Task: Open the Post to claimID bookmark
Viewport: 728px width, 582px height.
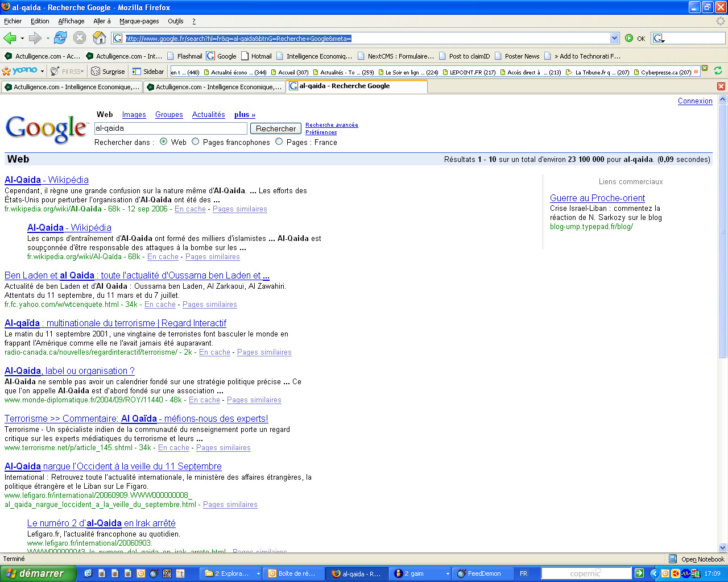Action: pos(464,56)
